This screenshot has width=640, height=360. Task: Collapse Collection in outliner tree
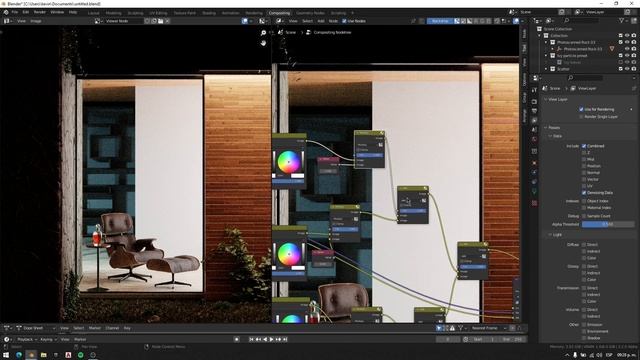coord(540,36)
